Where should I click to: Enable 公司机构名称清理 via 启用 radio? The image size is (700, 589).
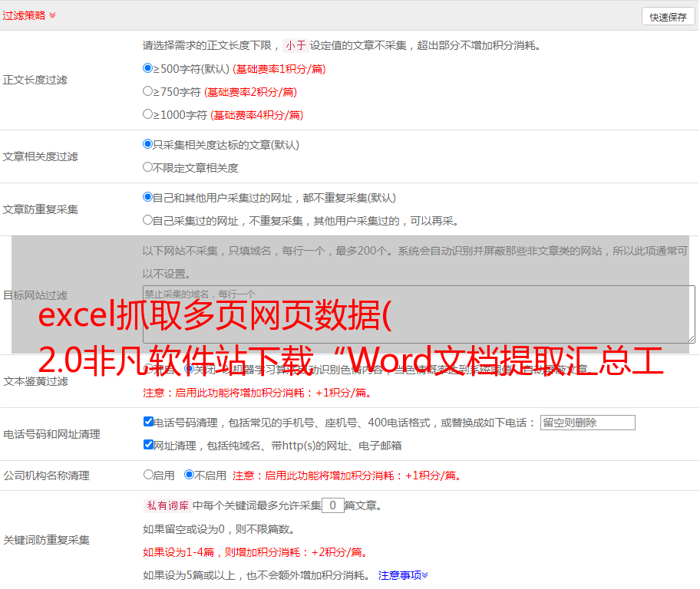pyautogui.click(x=148, y=475)
